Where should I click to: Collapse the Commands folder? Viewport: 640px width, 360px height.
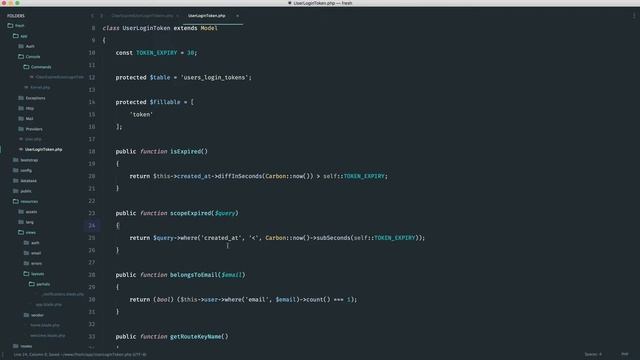pos(26,67)
